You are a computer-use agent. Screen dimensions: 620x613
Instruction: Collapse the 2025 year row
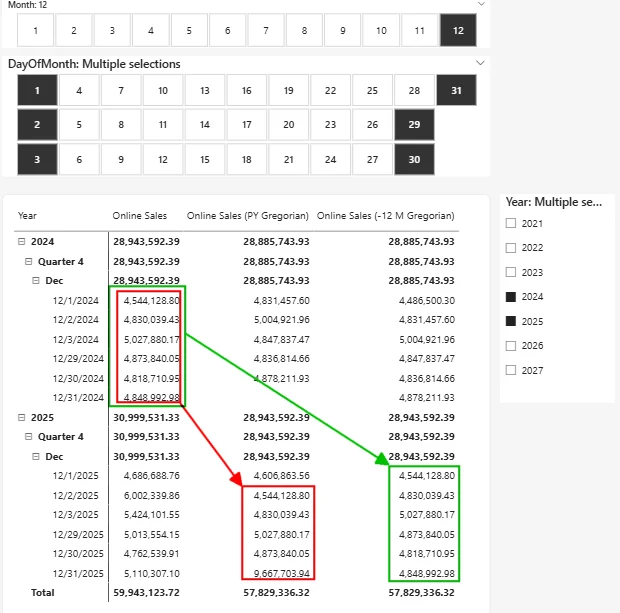tap(21, 417)
